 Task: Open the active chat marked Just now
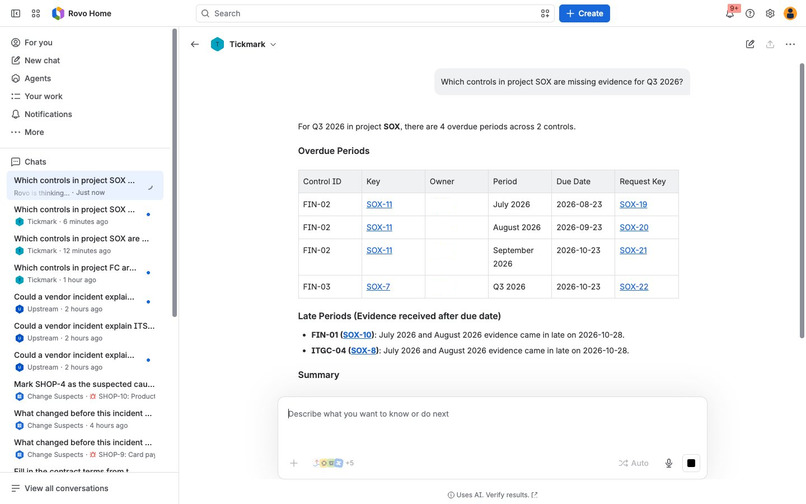[85, 186]
